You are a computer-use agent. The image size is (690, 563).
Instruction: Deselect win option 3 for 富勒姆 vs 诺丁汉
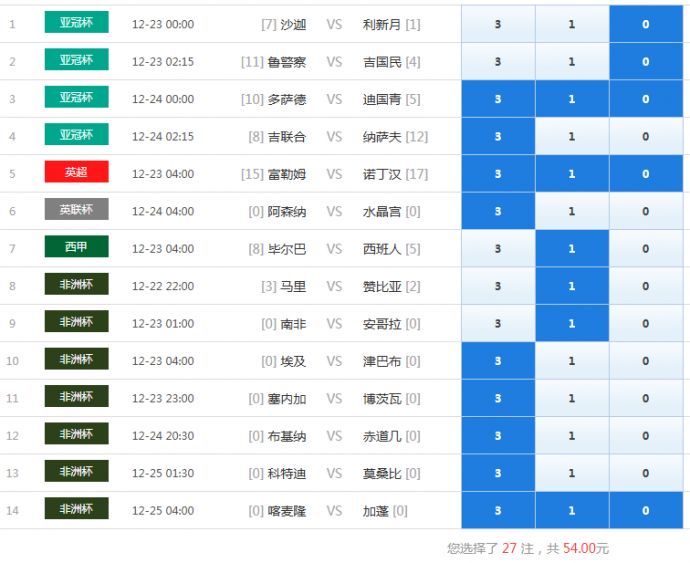[x=498, y=174]
